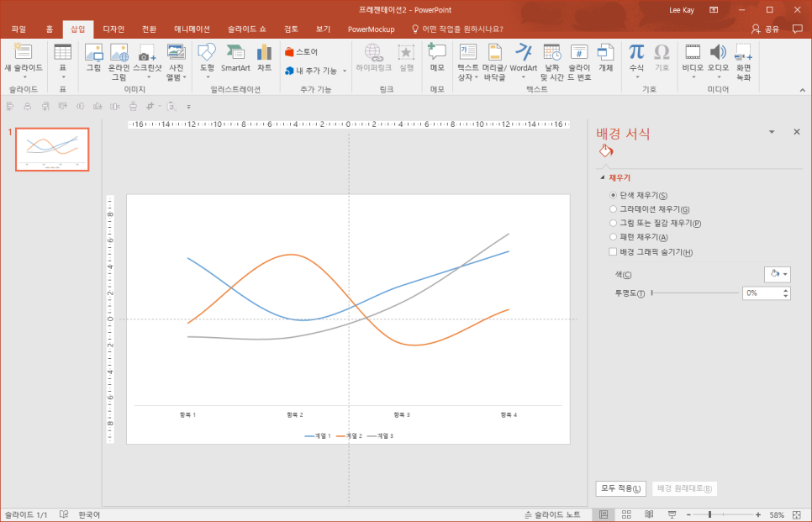Click the 투명도 percentage input field
812x522 pixels.
tap(762, 293)
